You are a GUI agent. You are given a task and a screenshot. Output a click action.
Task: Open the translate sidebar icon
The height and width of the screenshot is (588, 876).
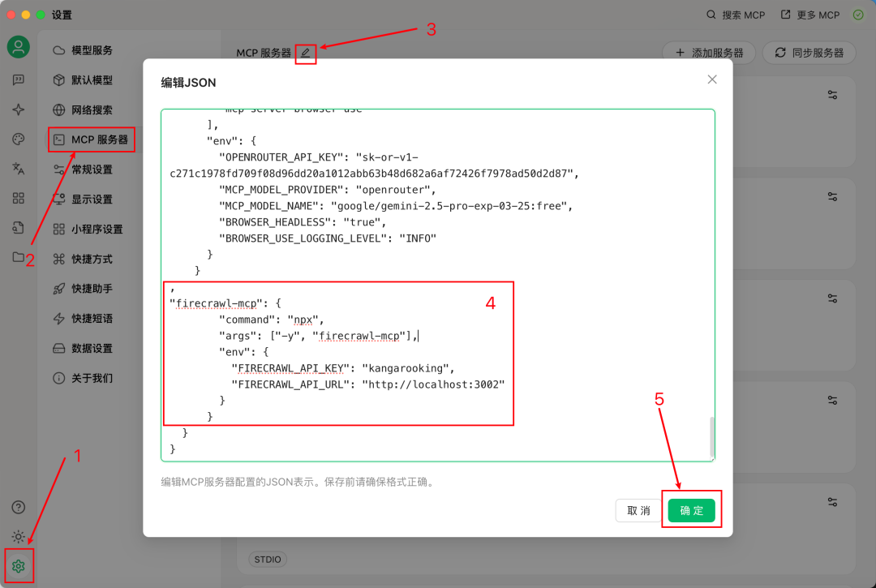tap(19, 169)
